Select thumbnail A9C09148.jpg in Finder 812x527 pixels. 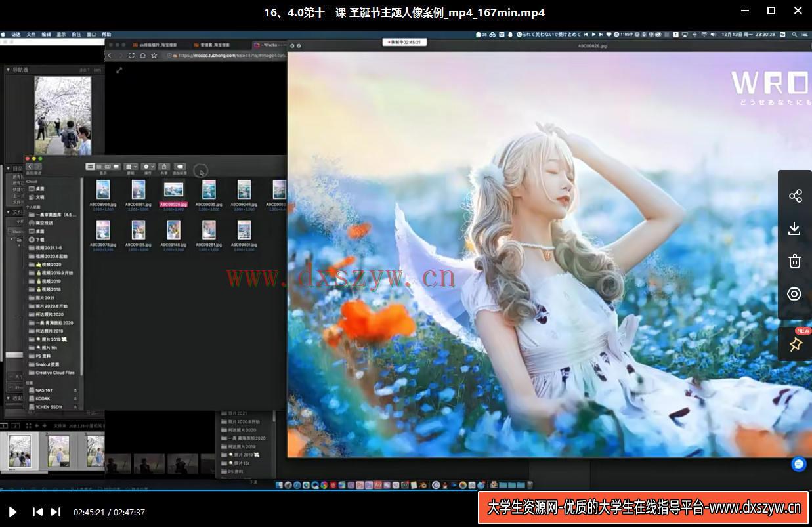174,229
